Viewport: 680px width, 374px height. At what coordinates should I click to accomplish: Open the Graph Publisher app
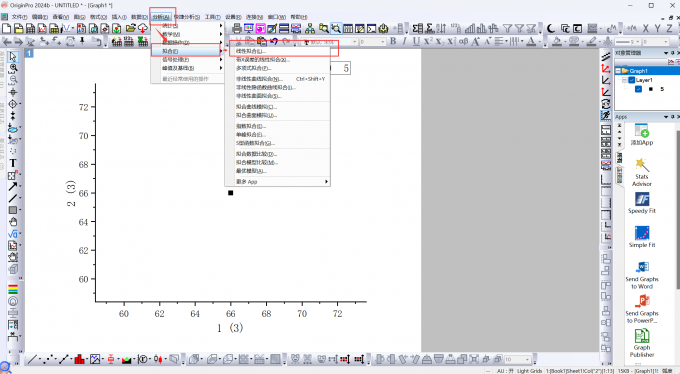642,343
